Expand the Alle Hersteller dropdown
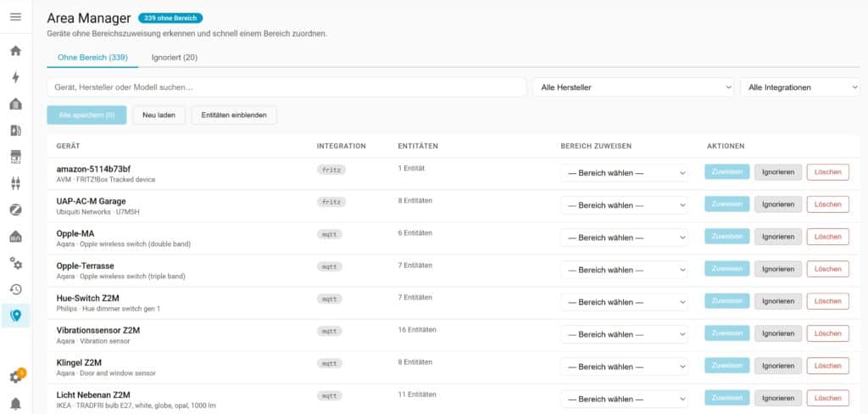This screenshot has width=868, height=414. 633,87
